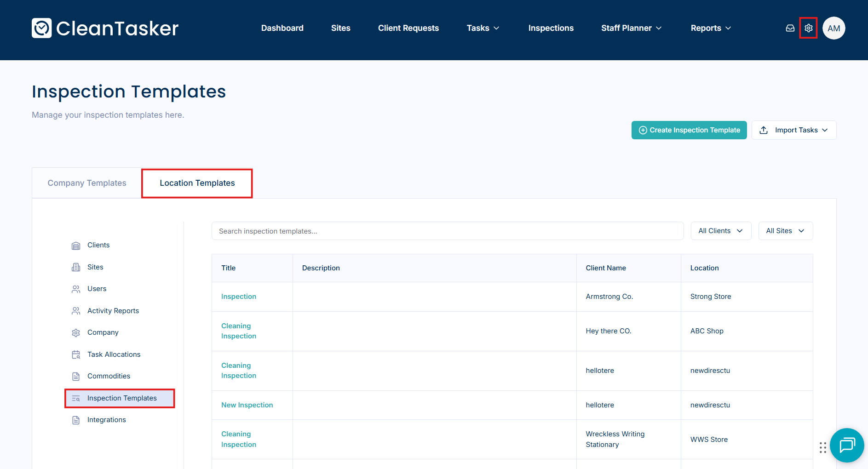Open Integrations from the sidebar
The image size is (868, 469).
click(106, 420)
